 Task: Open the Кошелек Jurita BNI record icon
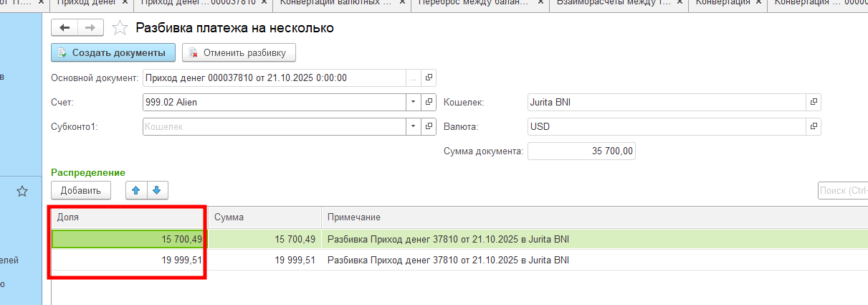pyautogui.click(x=814, y=103)
